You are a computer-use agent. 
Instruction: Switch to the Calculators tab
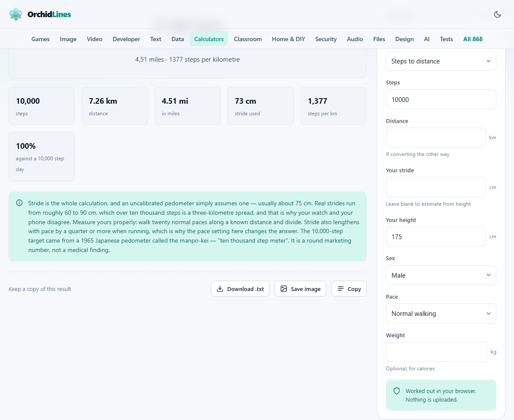209,39
